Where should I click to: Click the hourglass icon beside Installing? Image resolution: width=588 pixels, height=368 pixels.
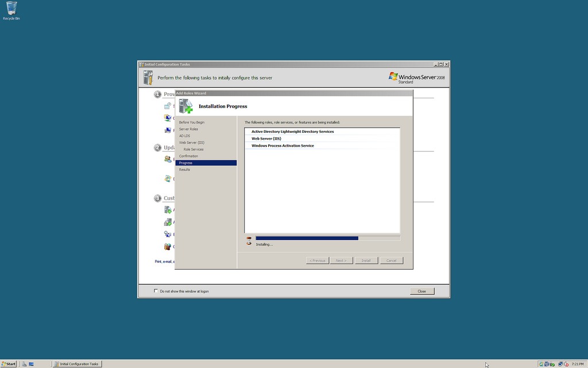(249, 241)
